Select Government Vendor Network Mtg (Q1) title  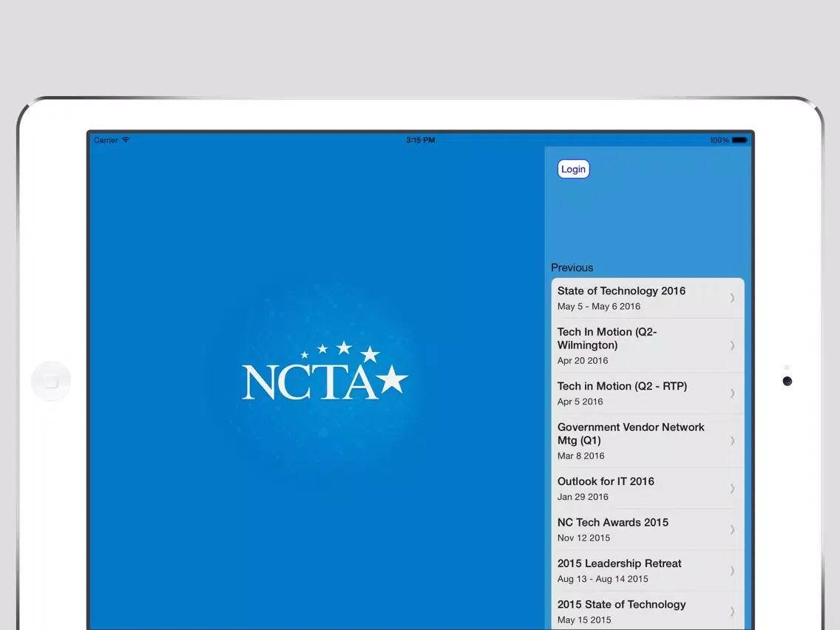point(631,434)
